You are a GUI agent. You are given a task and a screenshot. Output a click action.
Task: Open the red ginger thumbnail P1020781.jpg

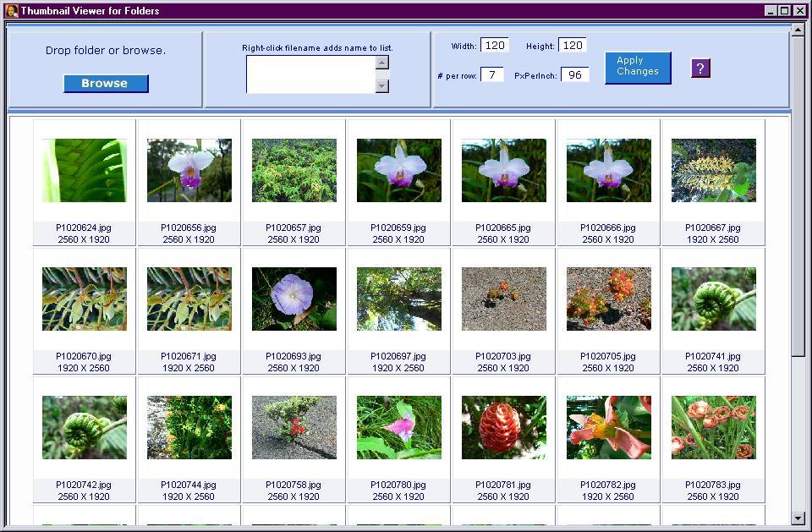[x=504, y=427]
